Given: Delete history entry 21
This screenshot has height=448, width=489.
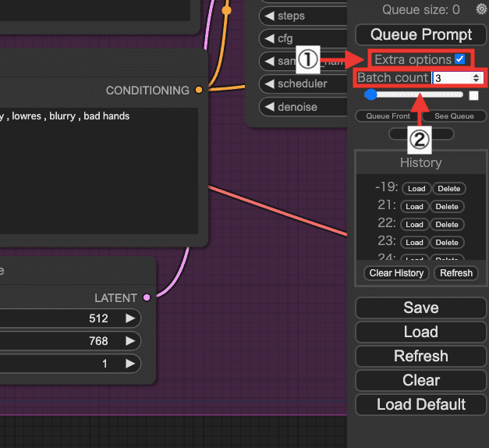Looking at the screenshot, I should click(x=447, y=207).
